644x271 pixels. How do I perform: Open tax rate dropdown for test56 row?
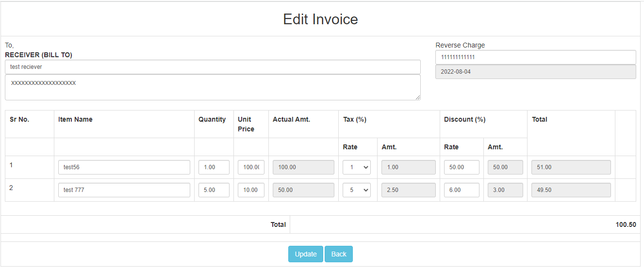(x=357, y=167)
